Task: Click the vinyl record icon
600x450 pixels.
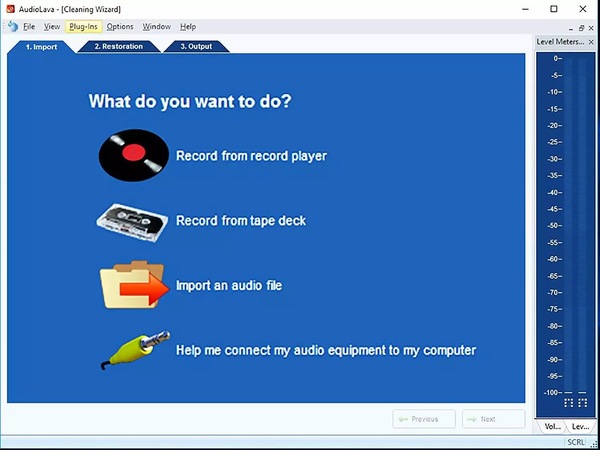Action: 134,155
